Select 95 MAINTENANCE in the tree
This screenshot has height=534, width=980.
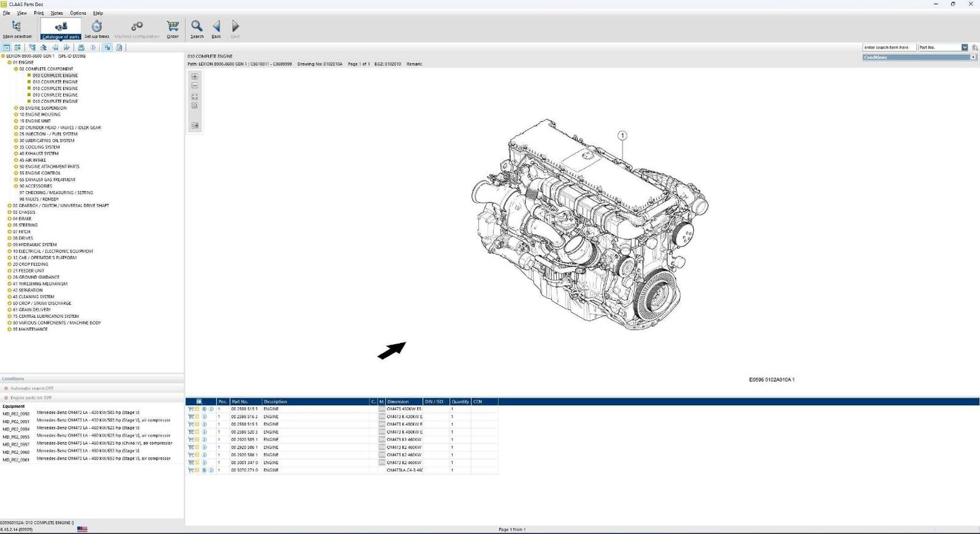click(x=30, y=329)
